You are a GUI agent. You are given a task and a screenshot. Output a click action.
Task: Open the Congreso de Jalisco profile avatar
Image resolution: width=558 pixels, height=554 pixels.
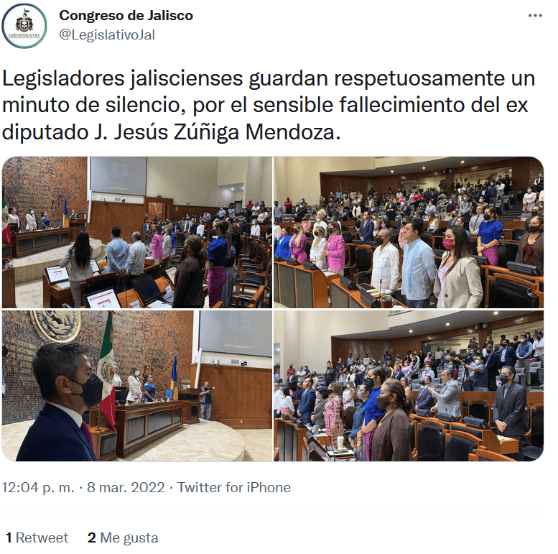(x=24, y=26)
